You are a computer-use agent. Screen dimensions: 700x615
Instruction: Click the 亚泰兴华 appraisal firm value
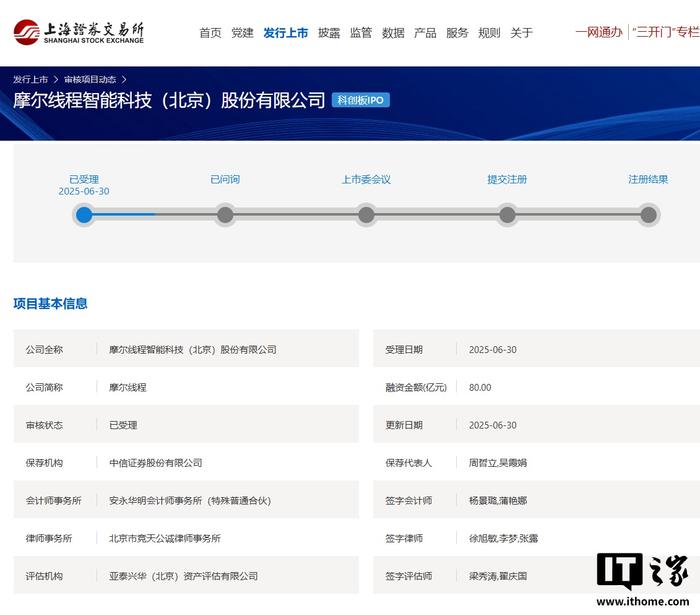pos(183,576)
